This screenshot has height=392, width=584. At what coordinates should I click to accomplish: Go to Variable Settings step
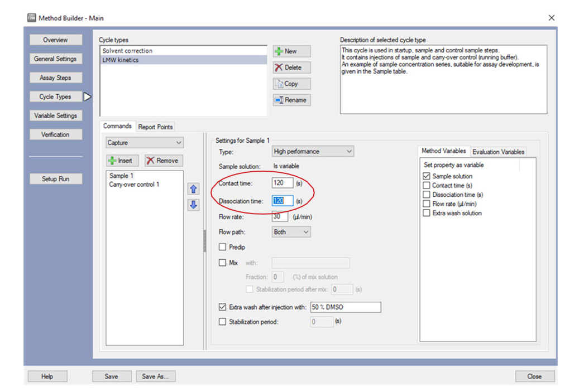pyautogui.click(x=55, y=115)
